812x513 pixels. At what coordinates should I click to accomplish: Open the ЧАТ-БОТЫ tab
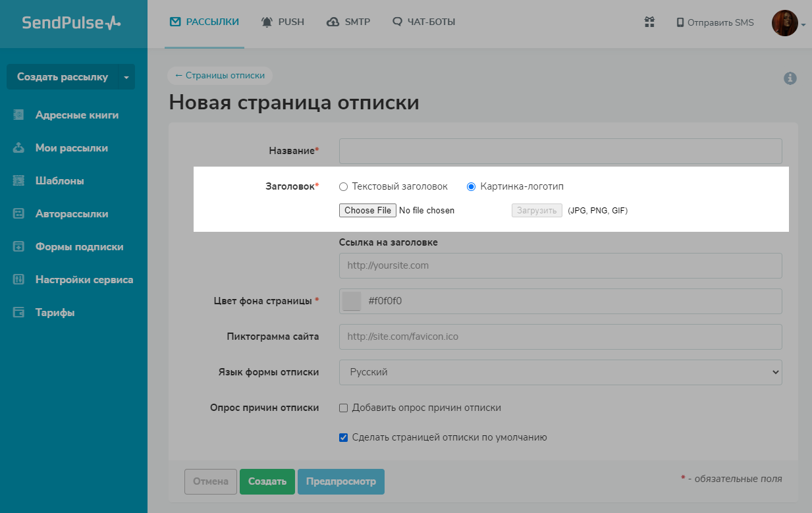point(423,22)
